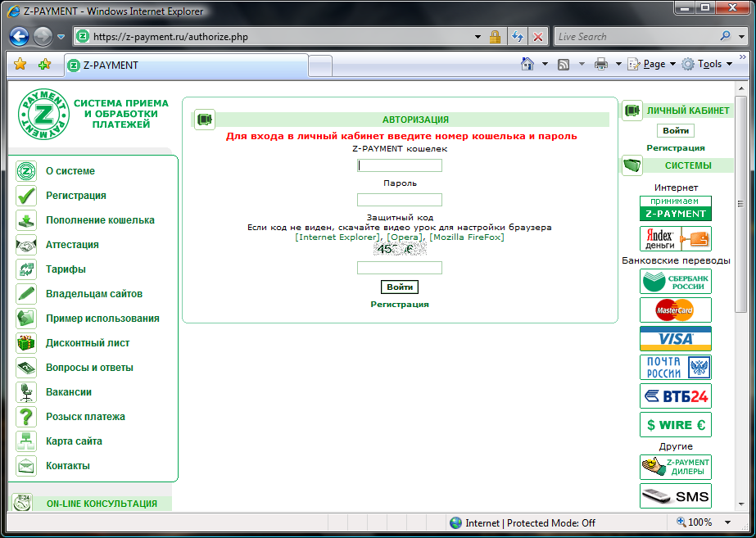Open Вопросы и ответы in sidebar
The image size is (756, 538).
point(89,368)
